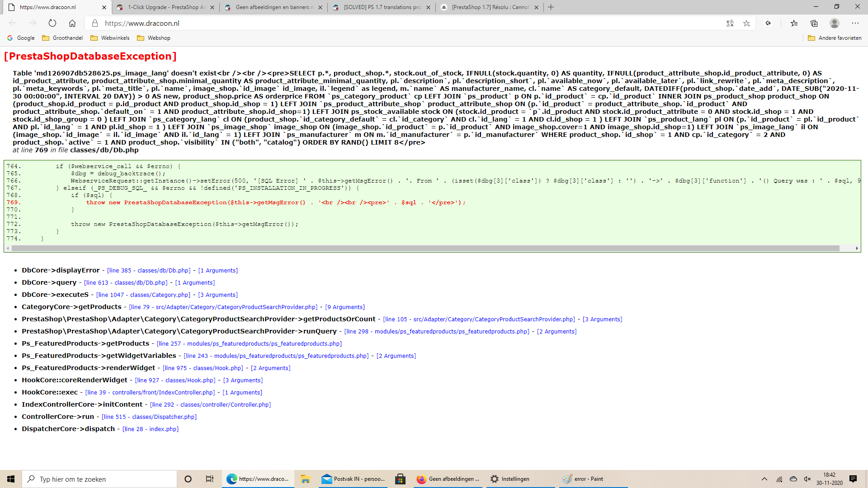Add page to favorites star icon
The width and height of the screenshot is (868, 488).
[x=746, y=23]
